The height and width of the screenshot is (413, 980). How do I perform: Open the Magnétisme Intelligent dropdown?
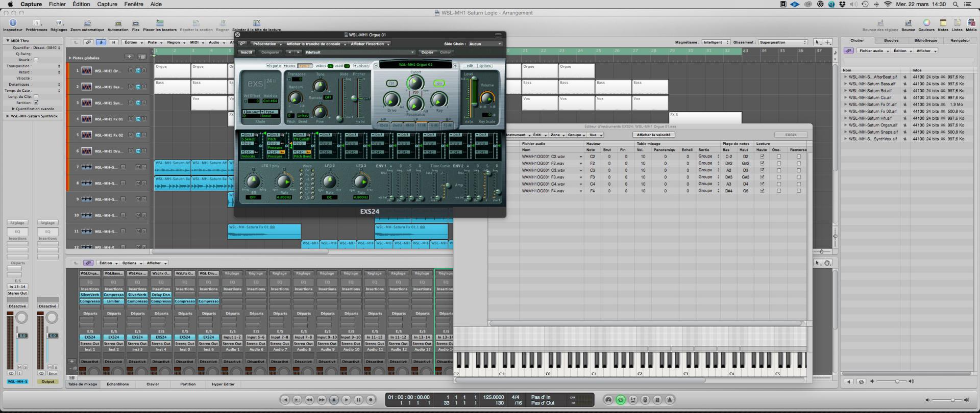point(715,42)
